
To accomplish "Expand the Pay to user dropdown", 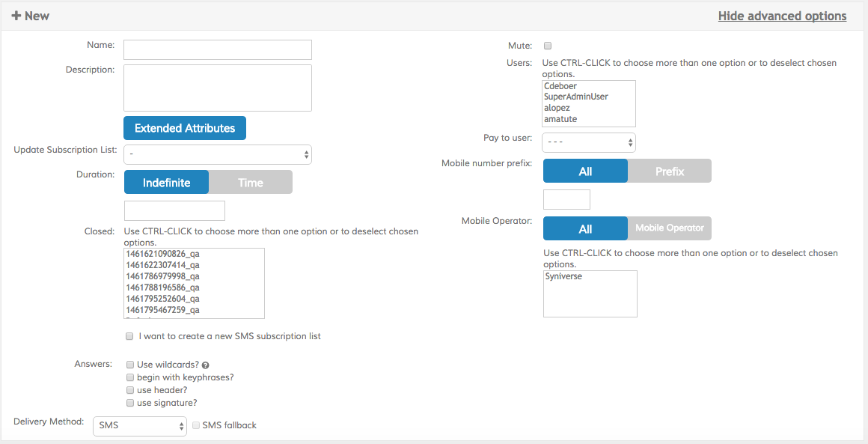I will point(589,142).
